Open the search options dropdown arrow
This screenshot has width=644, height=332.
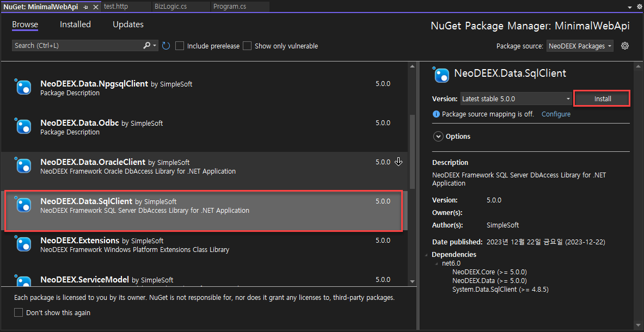coord(155,46)
